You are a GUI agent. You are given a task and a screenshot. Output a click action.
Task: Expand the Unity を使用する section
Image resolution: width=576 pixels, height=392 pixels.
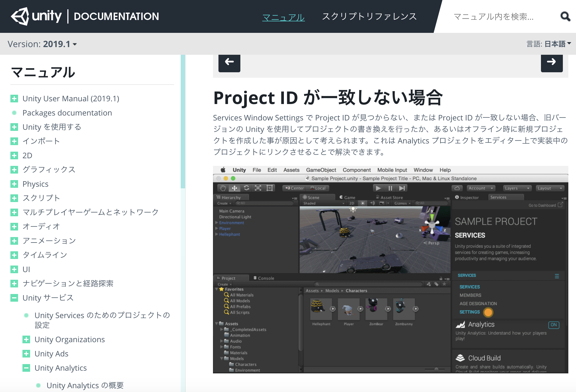point(14,127)
